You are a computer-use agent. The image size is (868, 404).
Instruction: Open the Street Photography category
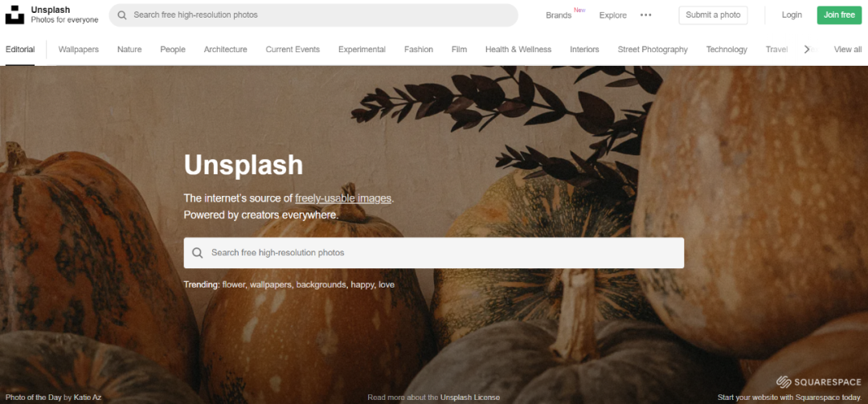click(x=653, y=49)
